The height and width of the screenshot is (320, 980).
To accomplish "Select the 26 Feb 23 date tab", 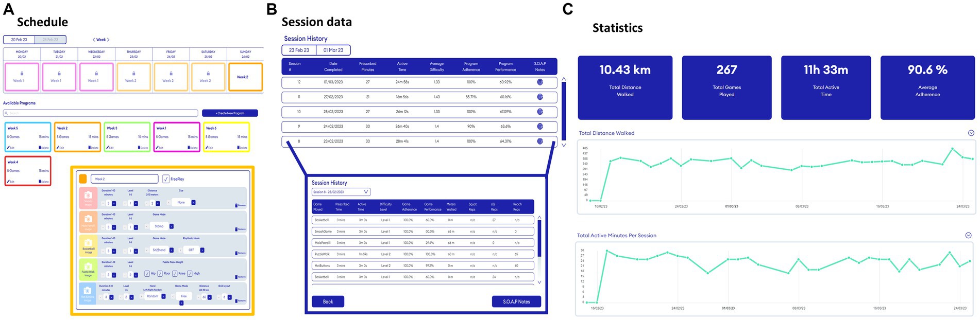I will coord(50,40).
